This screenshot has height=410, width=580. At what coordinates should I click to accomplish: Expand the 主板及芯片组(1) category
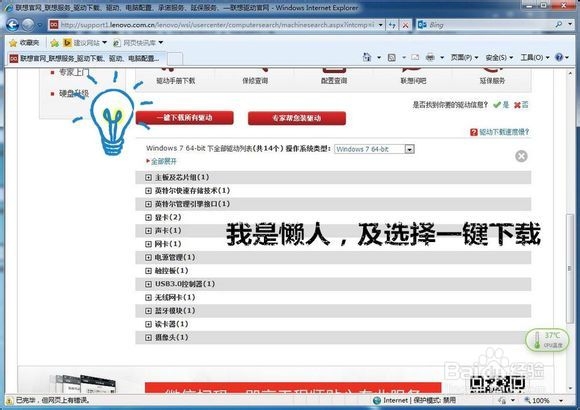[148, 178]
